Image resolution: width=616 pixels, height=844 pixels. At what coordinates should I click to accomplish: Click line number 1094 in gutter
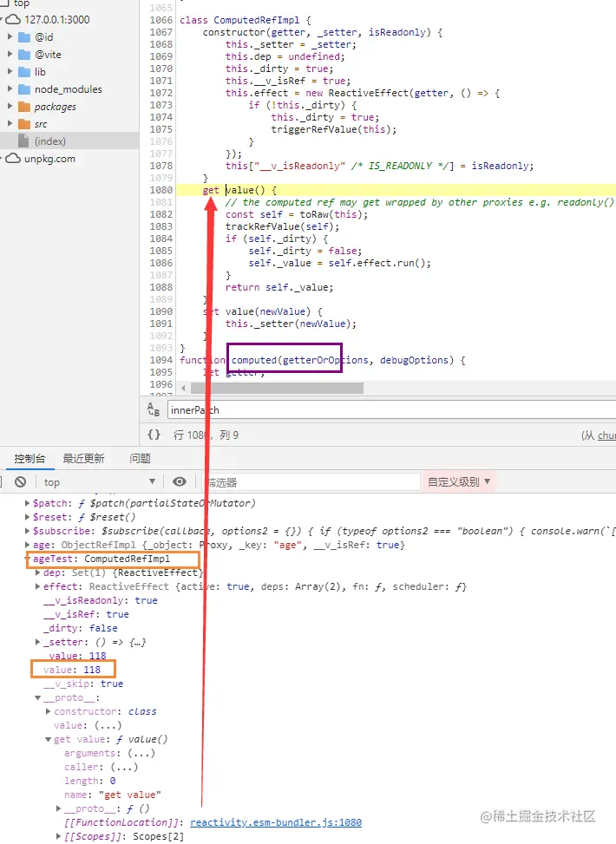click(x=161, y=360)
